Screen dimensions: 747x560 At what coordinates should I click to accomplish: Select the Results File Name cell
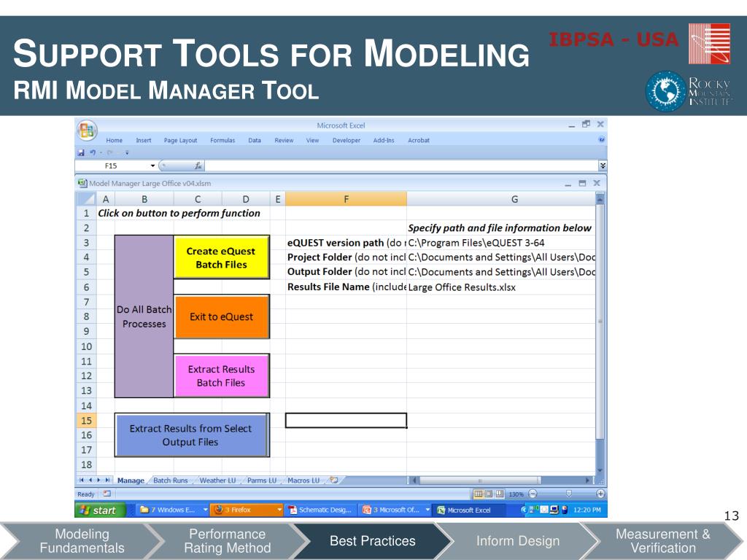(346, 287)
